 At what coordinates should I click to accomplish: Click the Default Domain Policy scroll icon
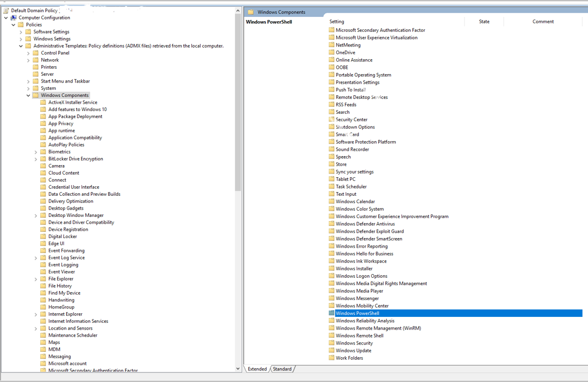(x=6, y=11)
